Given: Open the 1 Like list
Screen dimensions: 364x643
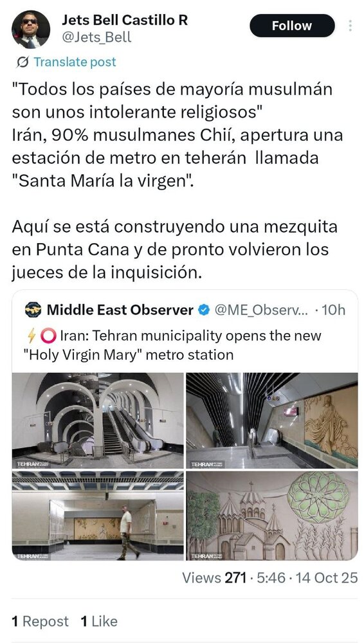Looking at the screenshot, I should click(x=99, y=621).
